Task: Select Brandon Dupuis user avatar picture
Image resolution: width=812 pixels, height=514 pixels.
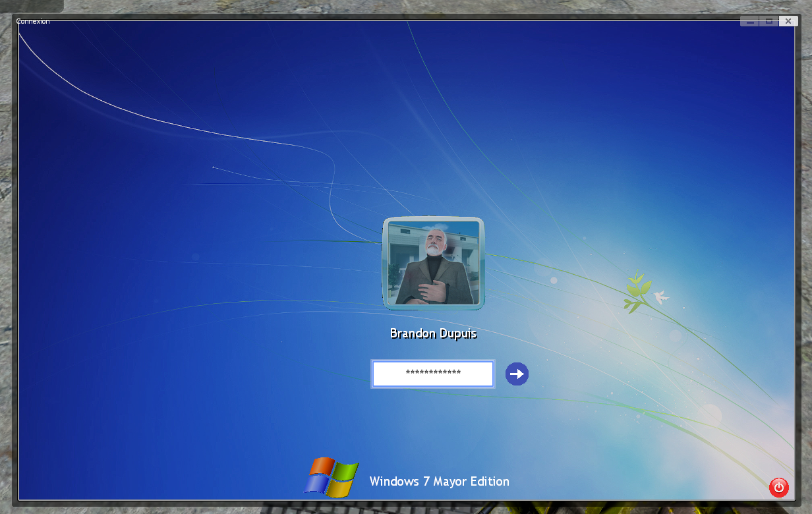Action: tap(433, 263)
